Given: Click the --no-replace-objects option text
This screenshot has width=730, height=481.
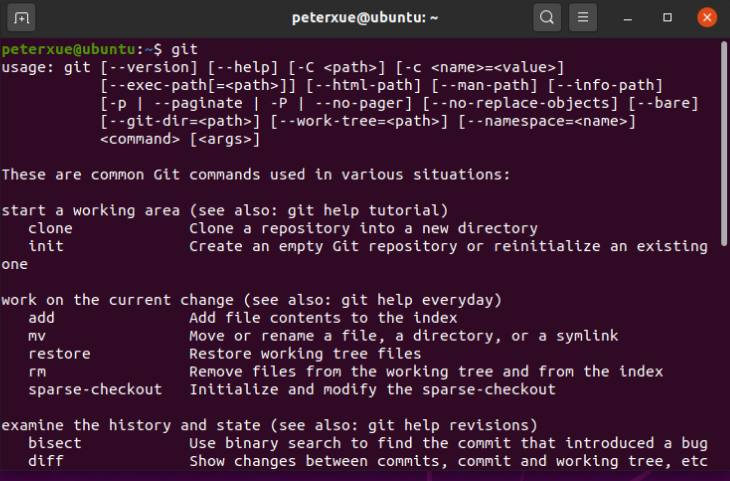Looking at the screenshot, I should tap(520, 103).
